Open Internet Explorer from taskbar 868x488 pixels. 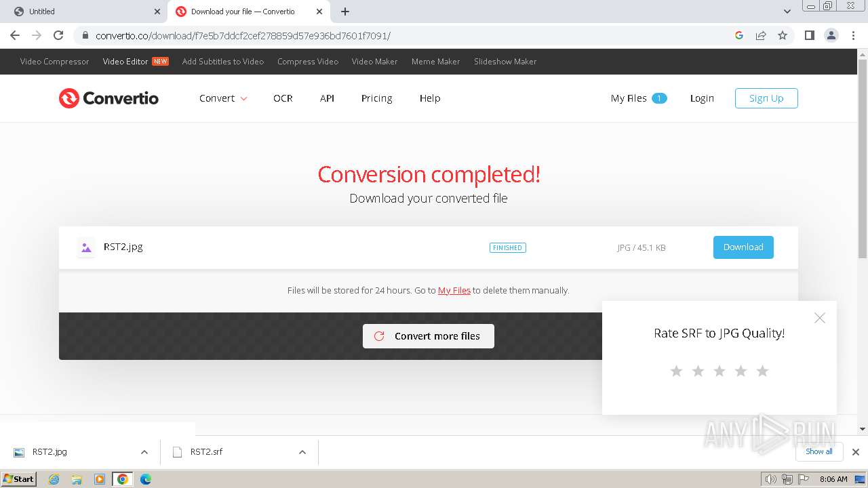pos(54,479)
